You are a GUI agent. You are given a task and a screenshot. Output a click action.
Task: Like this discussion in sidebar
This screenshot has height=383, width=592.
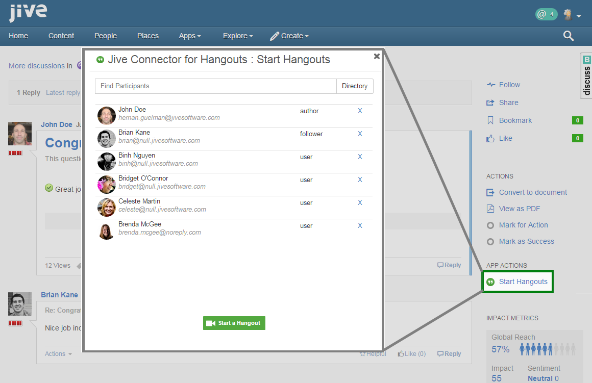point(499,139)
